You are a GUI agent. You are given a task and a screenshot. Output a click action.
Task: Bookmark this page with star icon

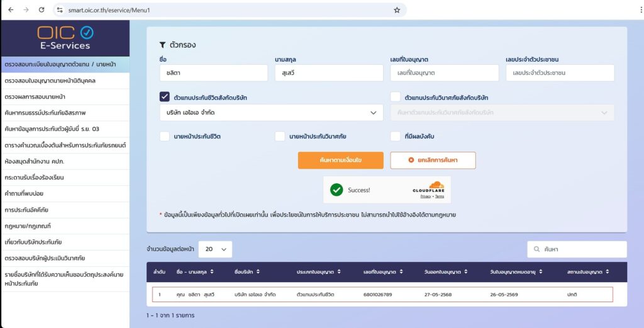coord(397,10)
